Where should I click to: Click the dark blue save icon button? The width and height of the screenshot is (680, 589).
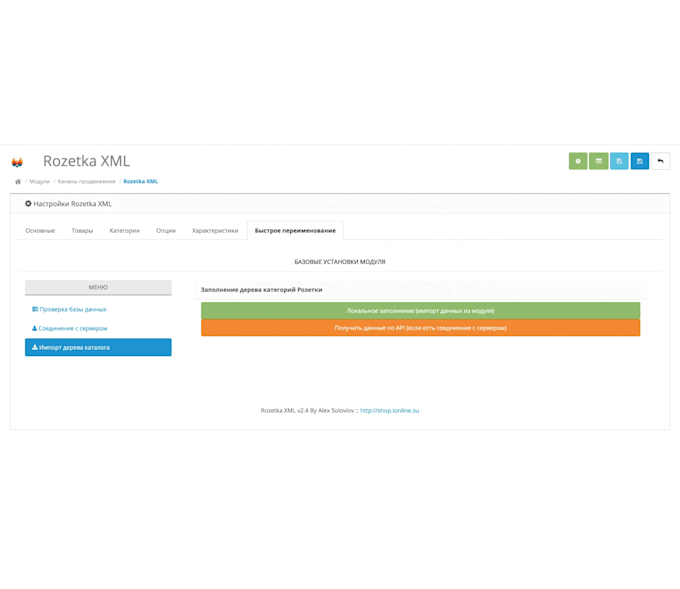(640, 161)
